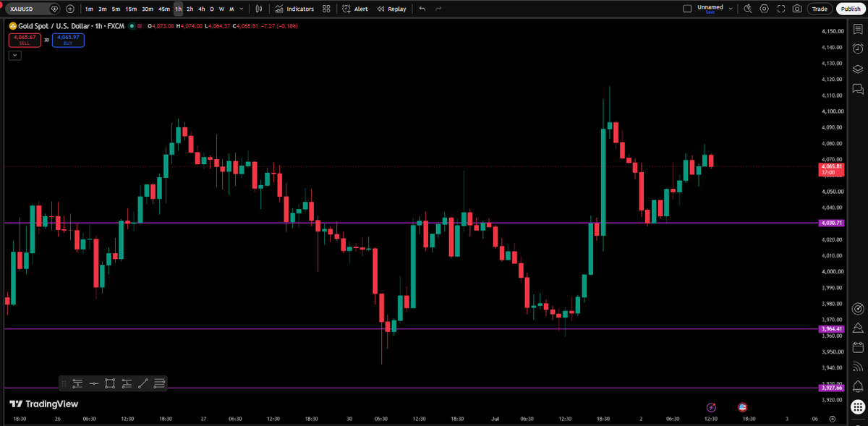Redo the last chart action
Image resolution: width=868 pixels, height=426 pixels.
pyautogui.click(x=438, y=9)
